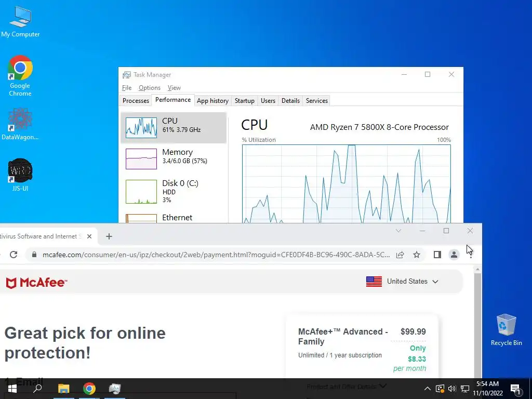Switch to the Details tab
This screenshot has height=399, width=532.
click(x=291, y=101)
